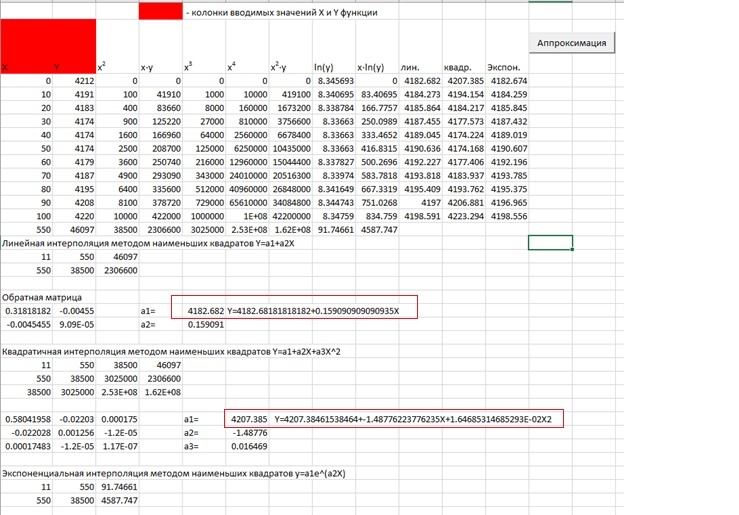Image resolution: width=739 pixels, height=515 pixels.
Task: Select the text about колонки вводимых значений
Action: click(x=282, y=13)
